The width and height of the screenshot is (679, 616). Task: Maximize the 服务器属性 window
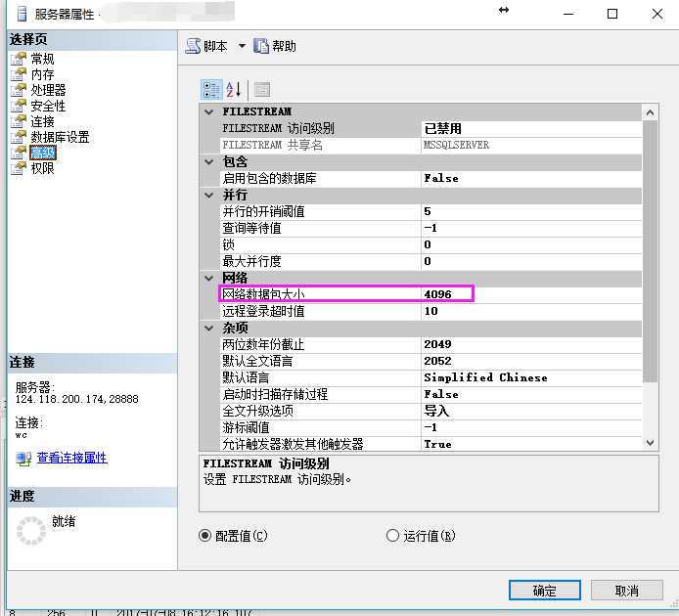tap(612, 14)
